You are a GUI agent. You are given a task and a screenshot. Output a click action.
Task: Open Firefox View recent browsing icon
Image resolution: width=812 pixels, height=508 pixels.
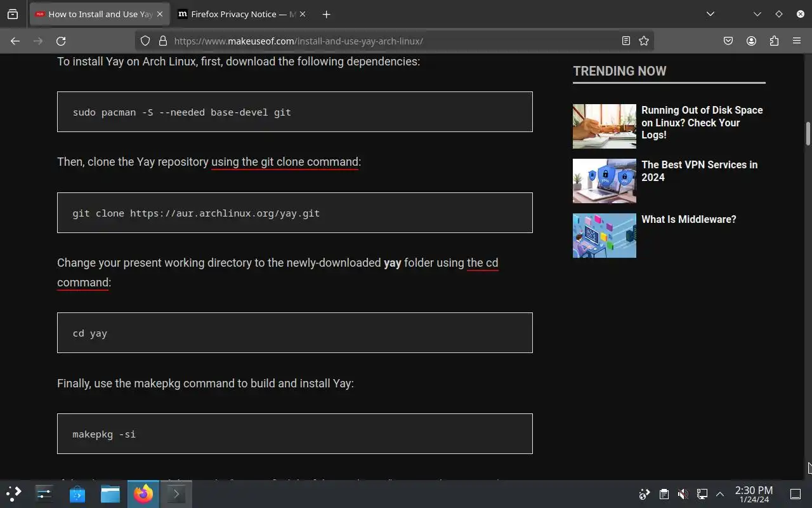click(13, 14)
